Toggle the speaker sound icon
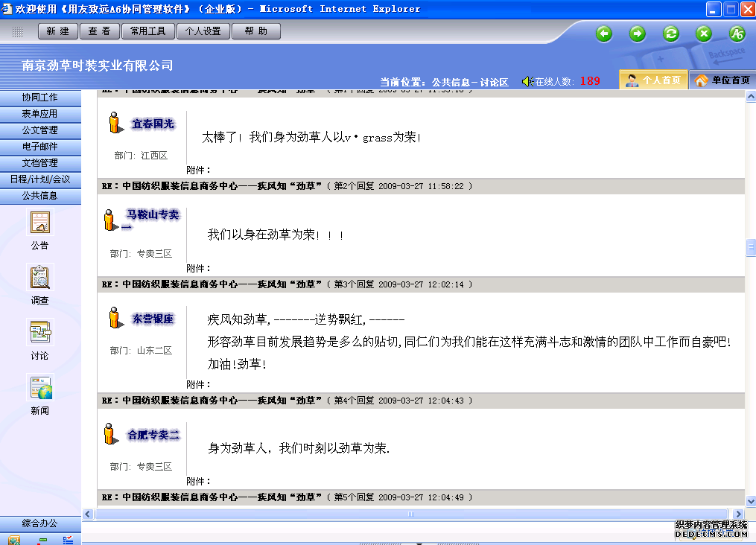756x545 pixels. pos(527,81)
